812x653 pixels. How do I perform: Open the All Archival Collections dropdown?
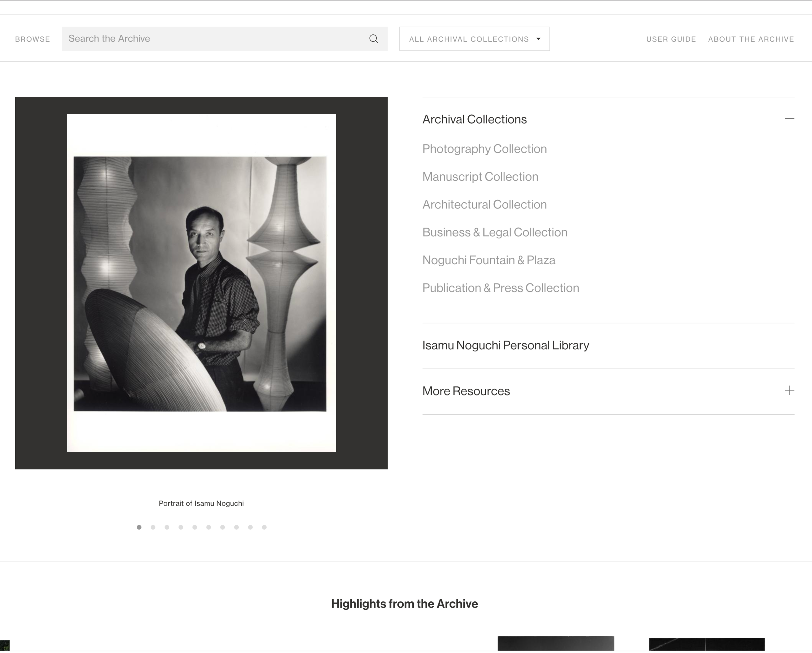coord(475,39)
